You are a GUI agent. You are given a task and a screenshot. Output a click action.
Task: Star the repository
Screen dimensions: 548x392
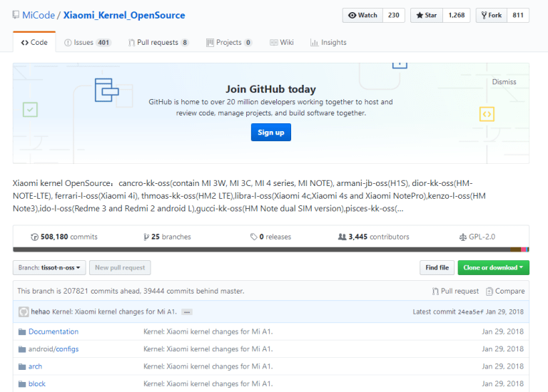pyautogui.click(x=427, y=16)
